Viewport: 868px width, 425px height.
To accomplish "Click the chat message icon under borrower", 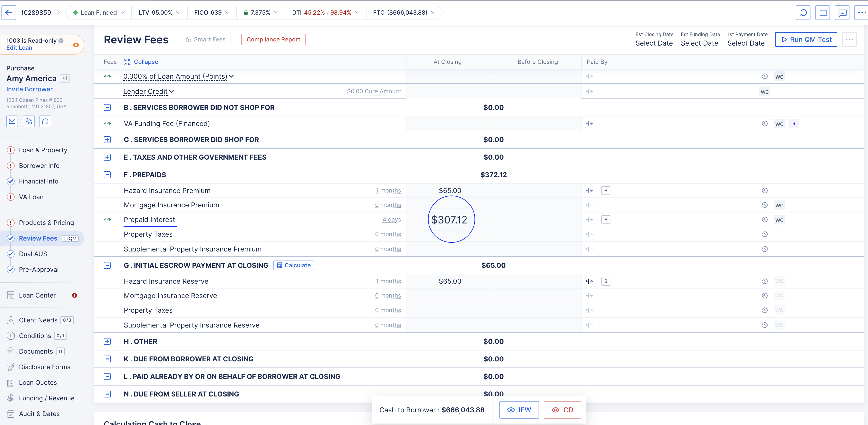I will (x=45, y=121).
